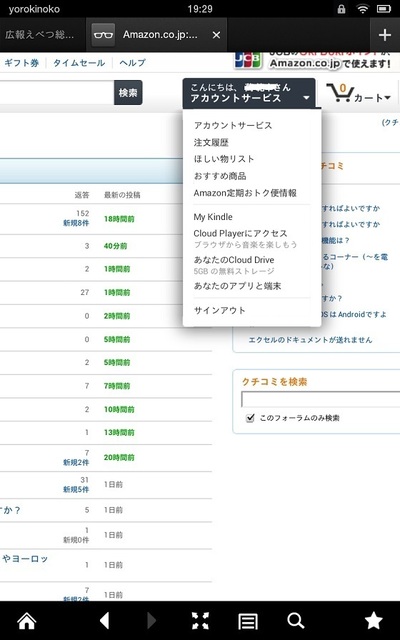Image resolution: width=400 pixels, height=640 pixels.
Task: Tap the 新規5件 new replies text
Action: 76,489
